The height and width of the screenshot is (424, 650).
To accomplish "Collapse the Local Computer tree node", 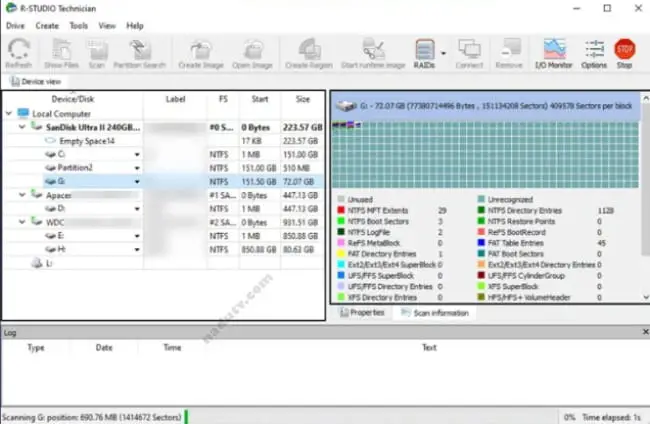I will tap(9, 113).
